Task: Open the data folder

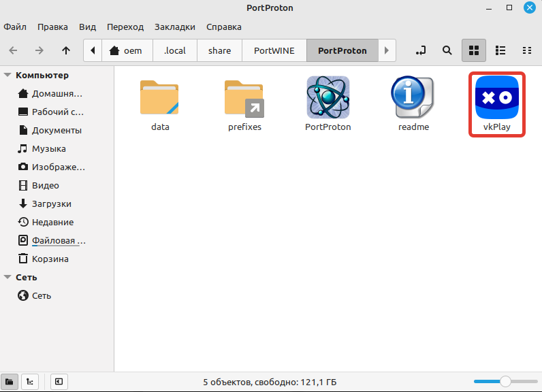Action: (x=159, y=97)
